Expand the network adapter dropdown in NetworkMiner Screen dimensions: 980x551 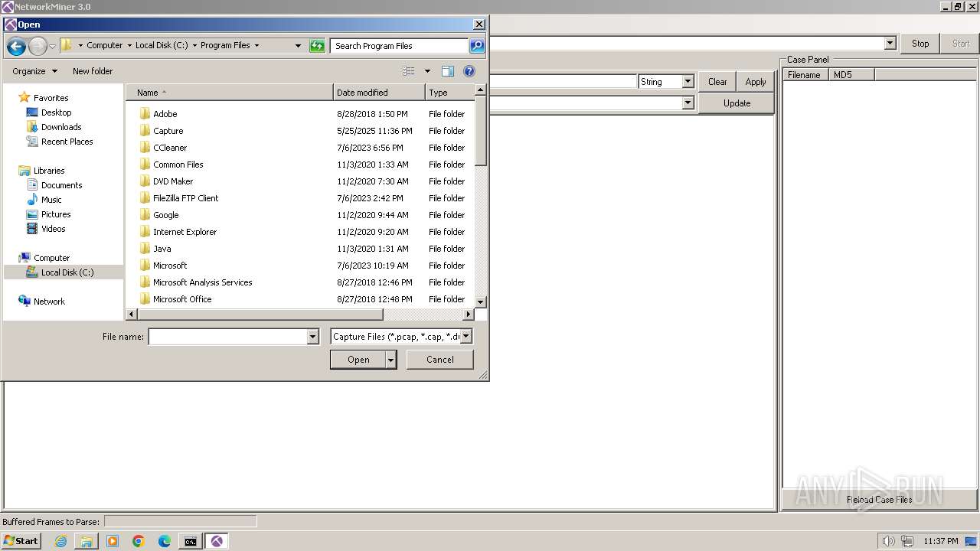pos(890,44)
